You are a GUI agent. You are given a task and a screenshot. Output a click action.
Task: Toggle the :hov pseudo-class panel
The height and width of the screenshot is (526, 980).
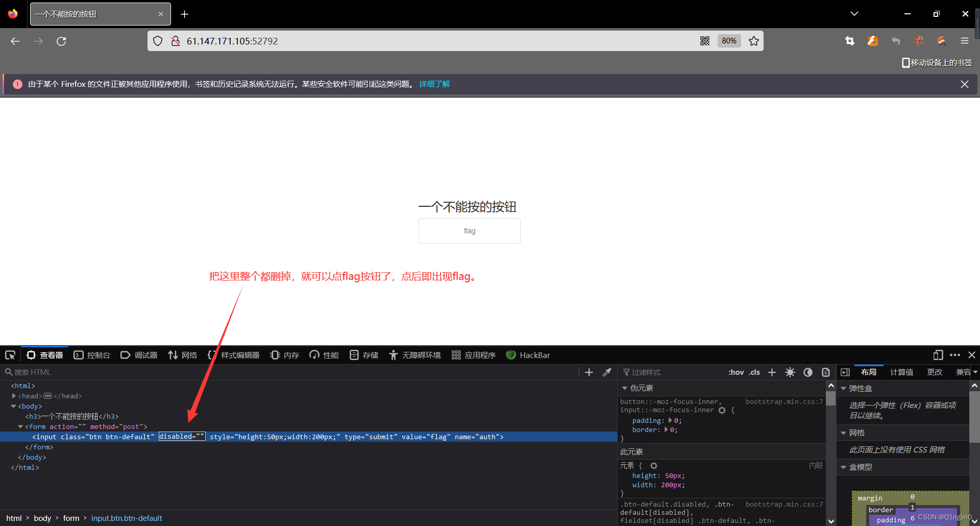point(736,372)
